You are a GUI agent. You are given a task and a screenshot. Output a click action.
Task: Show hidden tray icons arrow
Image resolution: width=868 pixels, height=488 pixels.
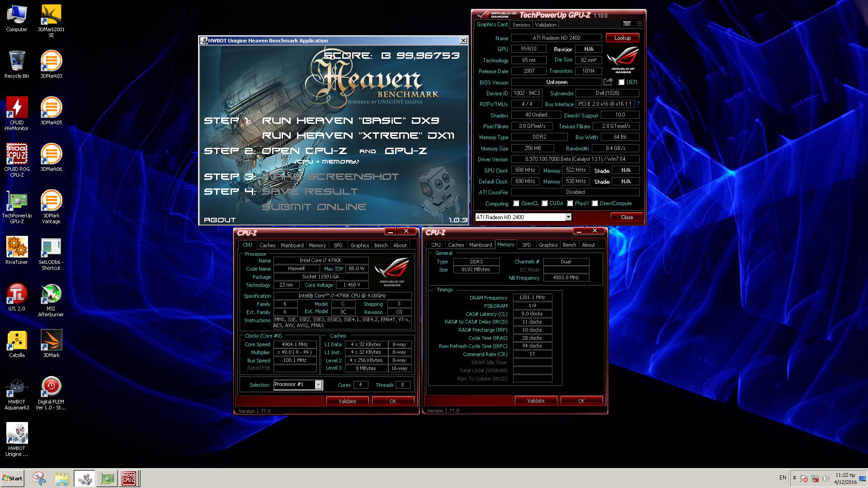pos(794,478)
